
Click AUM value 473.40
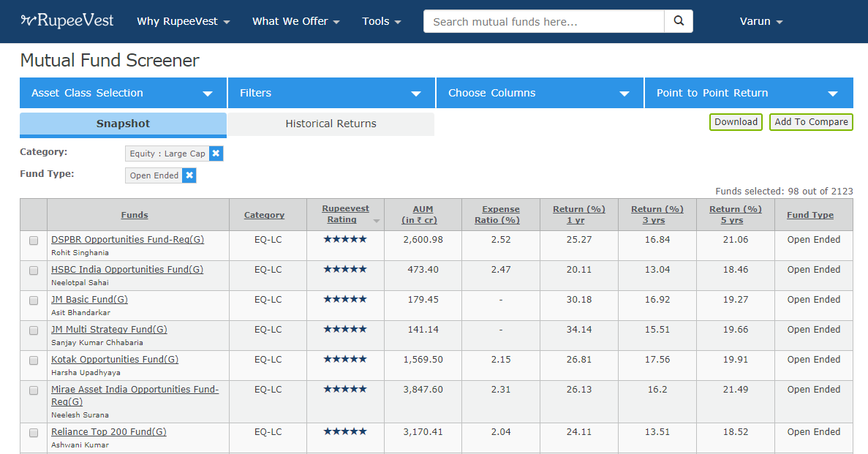(423, 269)
